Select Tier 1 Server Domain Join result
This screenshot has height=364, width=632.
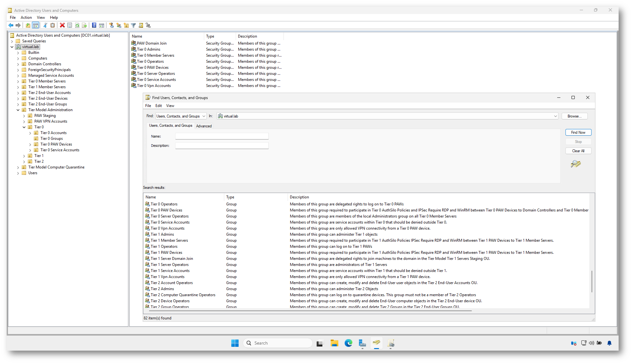pyautogui.click(x=172, y=259)
